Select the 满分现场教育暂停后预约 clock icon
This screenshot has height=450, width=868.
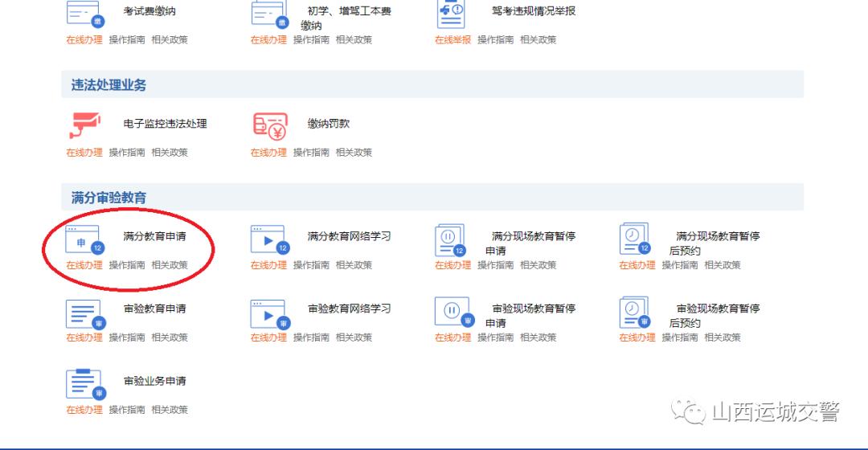pyautogui.click(x=636, y=239)
